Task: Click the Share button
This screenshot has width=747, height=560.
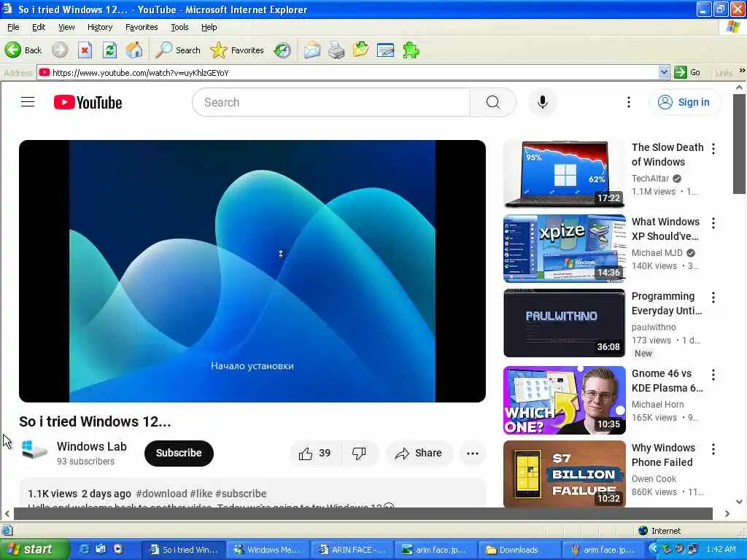Action: tap(419, 454)
